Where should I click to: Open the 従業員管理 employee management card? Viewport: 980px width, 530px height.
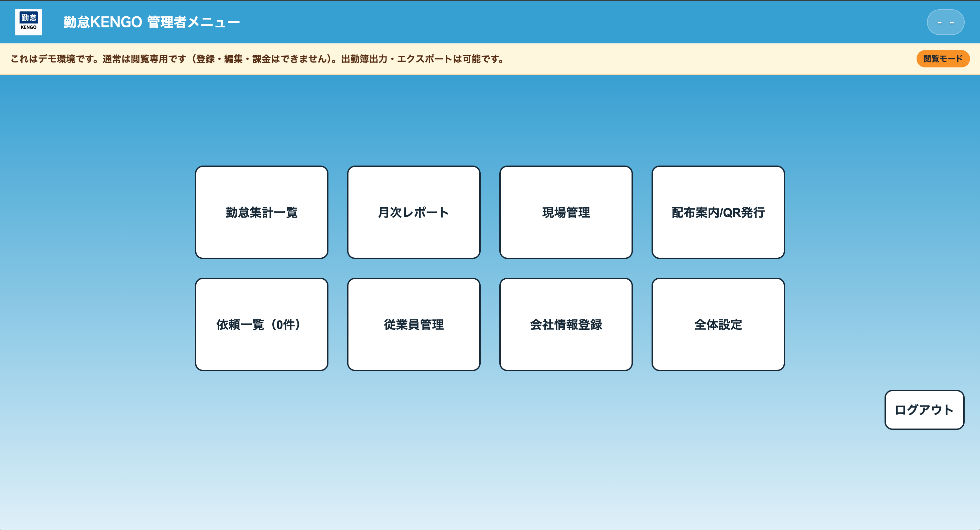(x=414, y=324)
